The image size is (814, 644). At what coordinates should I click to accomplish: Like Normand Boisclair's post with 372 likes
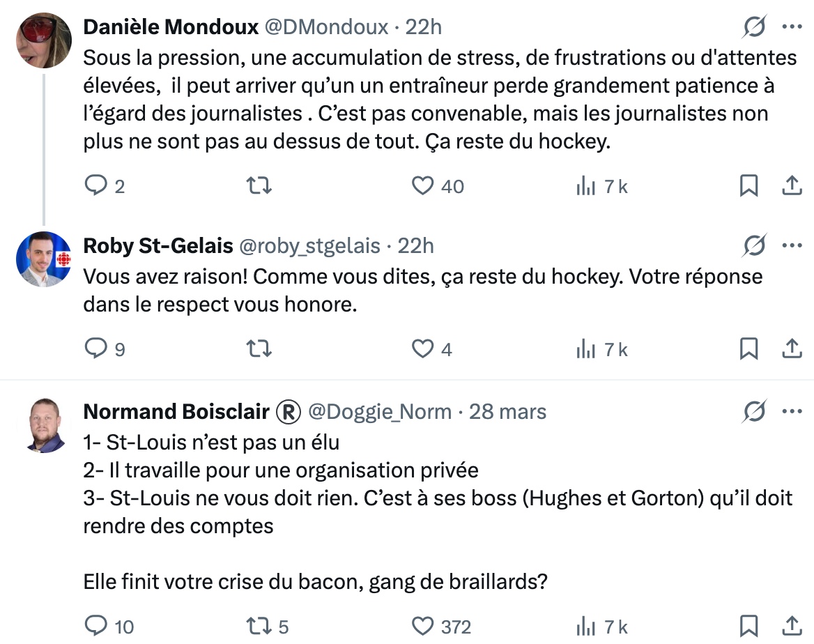[423, 627]
